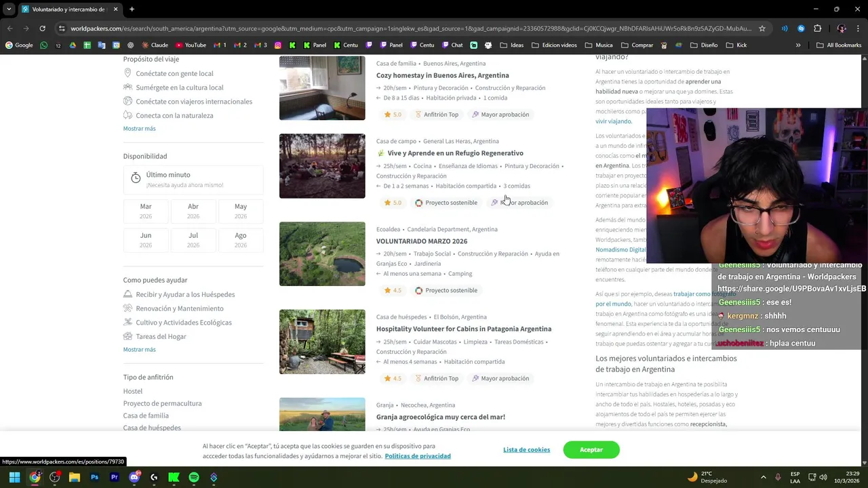Open the Comprar bookmarks folder
The image size is (868, 488).
click(637, 45)
